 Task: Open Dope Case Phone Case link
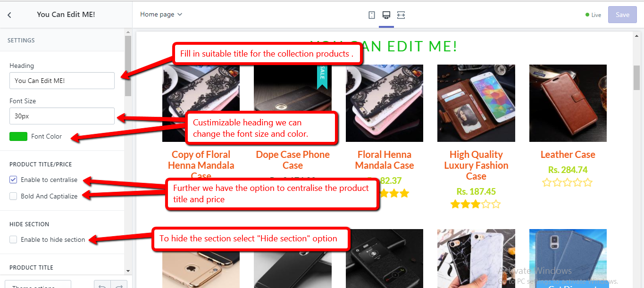[293, 160]
